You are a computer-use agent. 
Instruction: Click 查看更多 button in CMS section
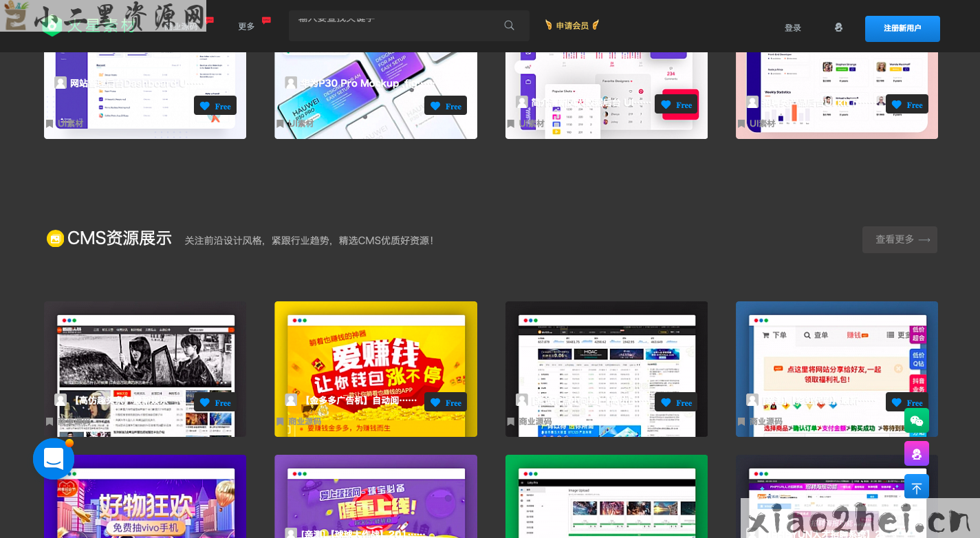[900, 239]
